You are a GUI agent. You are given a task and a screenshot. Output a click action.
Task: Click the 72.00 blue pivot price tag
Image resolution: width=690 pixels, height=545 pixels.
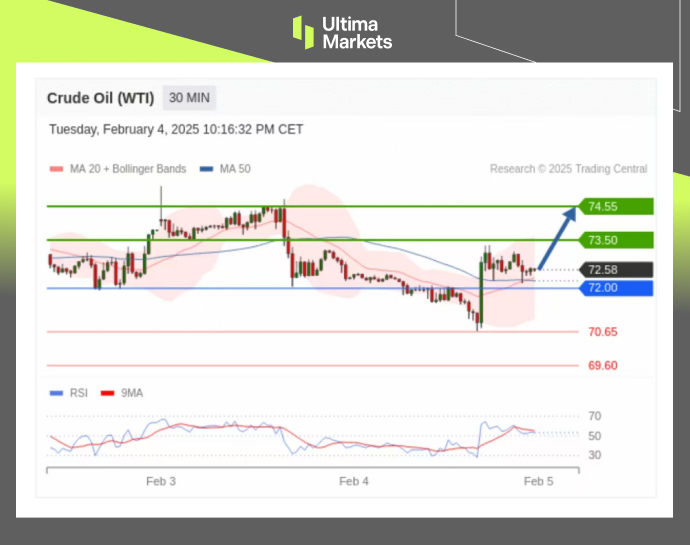click(x=617, y=288)
